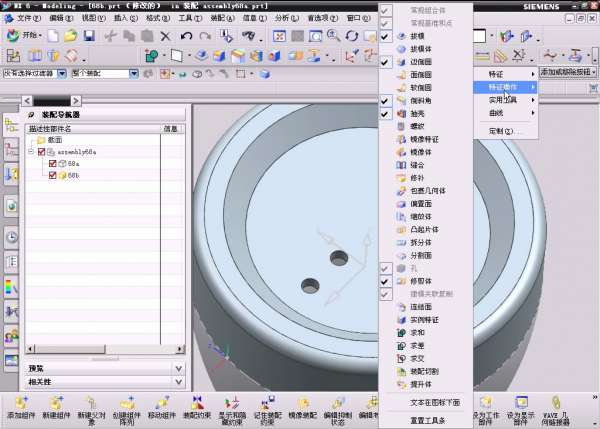This screenshot has height=429, width=600.
Task: Toggle the 68b component checkbox
Action: (53, 175)
